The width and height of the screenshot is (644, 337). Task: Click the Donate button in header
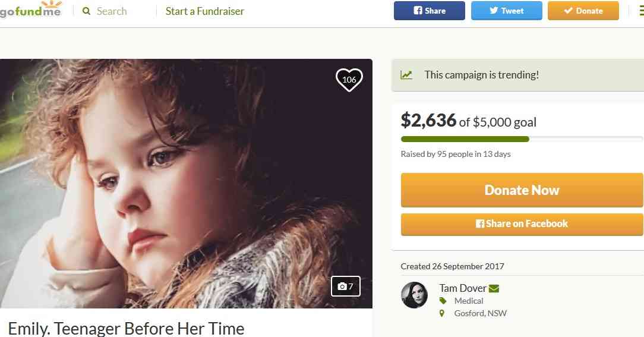[x=583, y=11]
